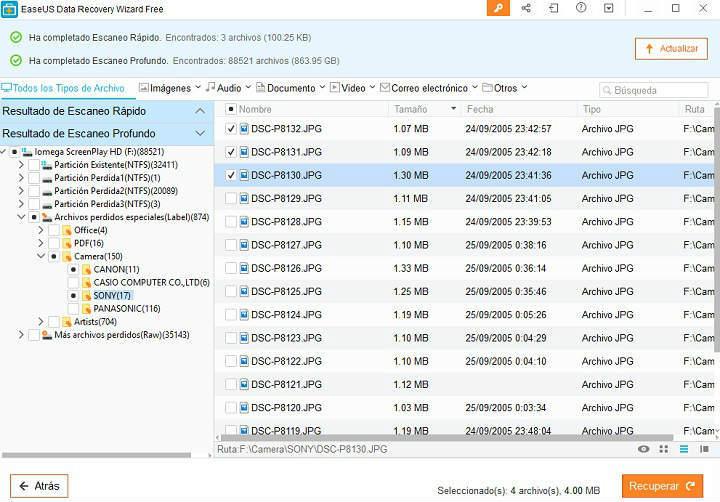The height and width of the screenshot is (502, 720).
Task: Expand the Artists(704) tree node
Action: tap(40, 322)
